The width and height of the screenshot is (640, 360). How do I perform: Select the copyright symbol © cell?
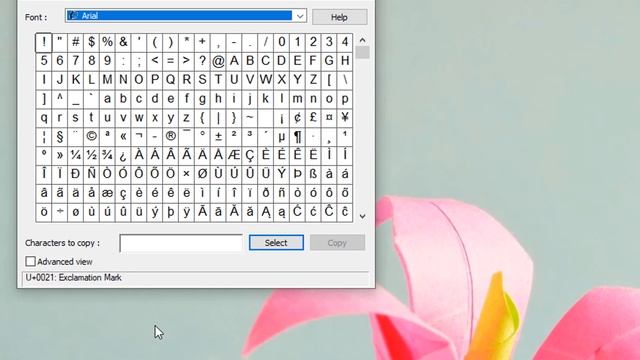tap(91, 136)
